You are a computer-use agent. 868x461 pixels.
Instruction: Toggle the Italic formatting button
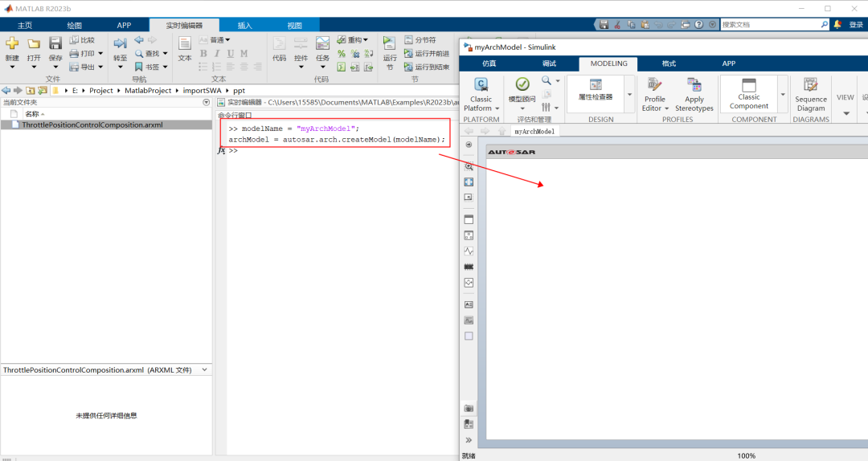pos(217,54)
